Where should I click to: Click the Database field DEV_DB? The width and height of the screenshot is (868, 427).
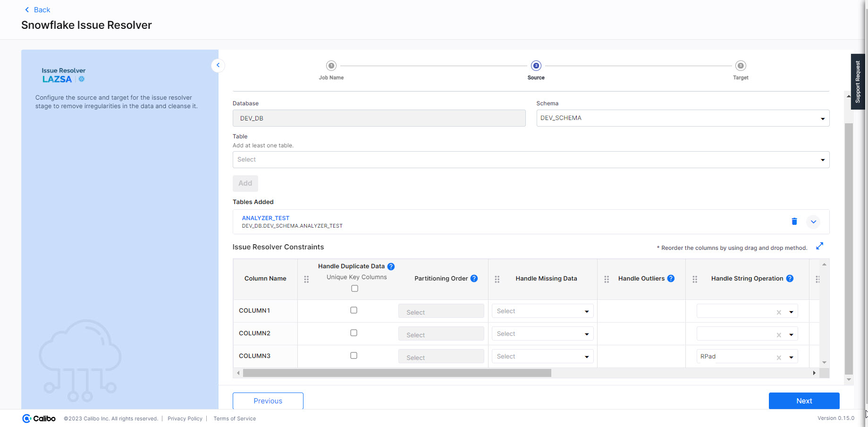[x=379, y=118]
